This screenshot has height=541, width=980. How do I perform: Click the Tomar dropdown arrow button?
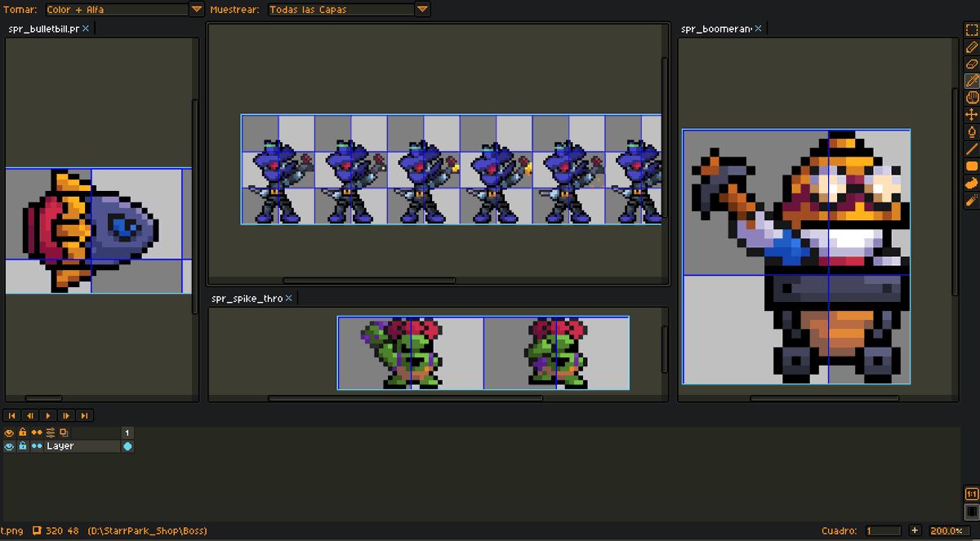tap(197, 10)
